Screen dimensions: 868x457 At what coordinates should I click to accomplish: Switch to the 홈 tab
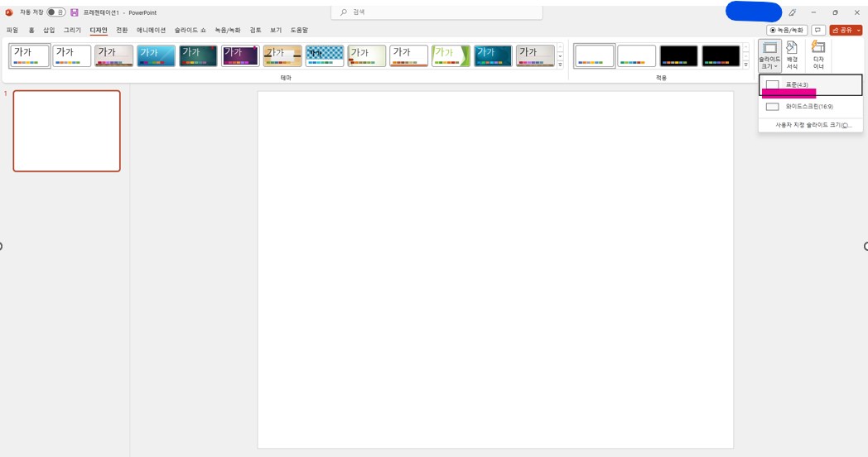tap(31, 30)
